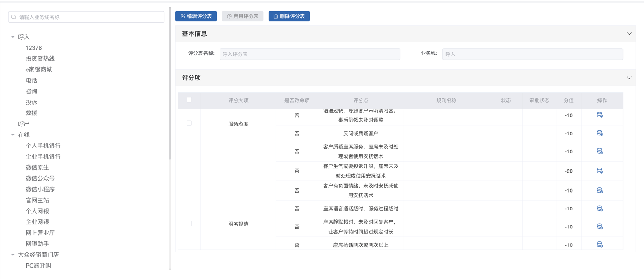This screenshot has width=644, height=279.
Task: Select 投资者热线 tree item
Action: 40,59
